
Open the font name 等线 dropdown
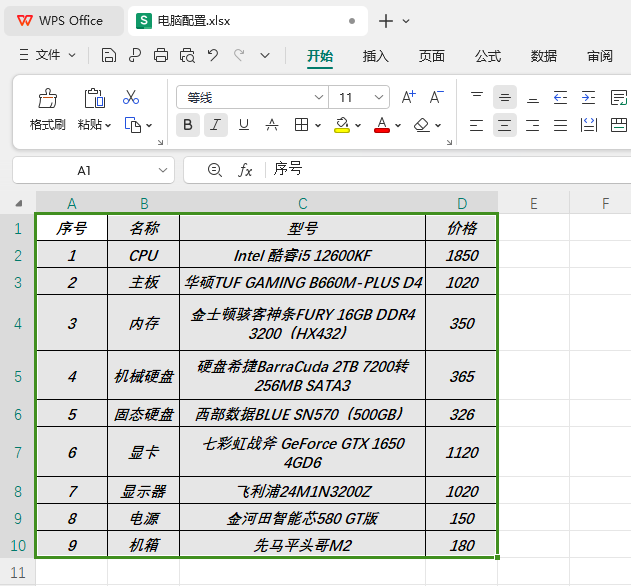[x=319, y=97]
